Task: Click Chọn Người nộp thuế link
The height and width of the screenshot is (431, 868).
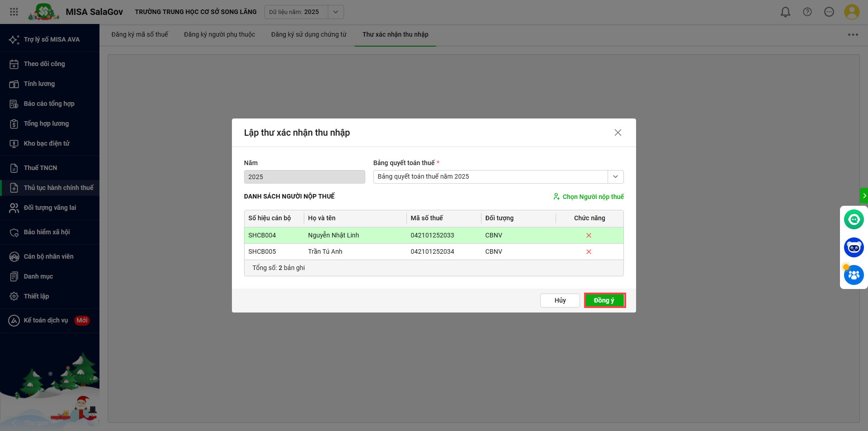Action: [x=589, y=197]
